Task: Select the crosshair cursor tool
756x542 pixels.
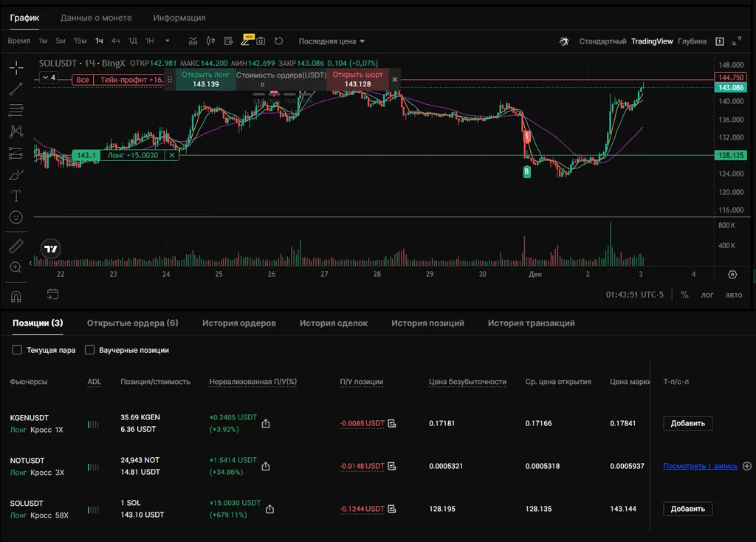Action: pos(16,67)
